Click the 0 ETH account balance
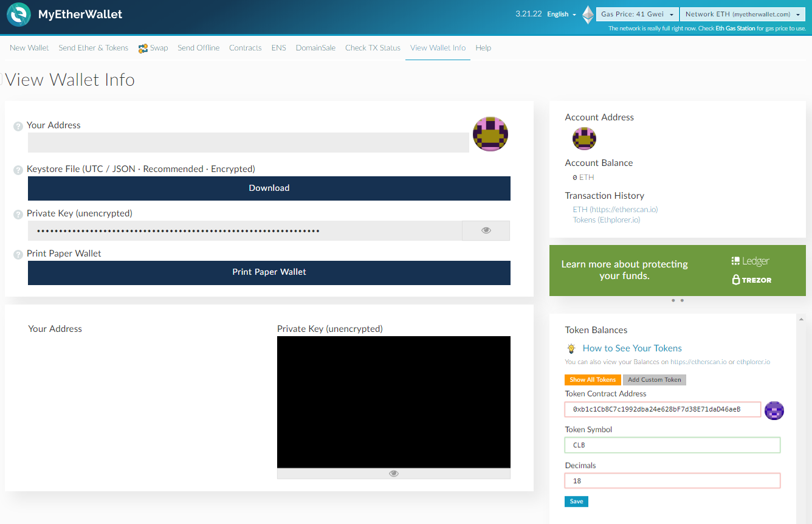Screen dimensions: 812x524 click(583, 178)
